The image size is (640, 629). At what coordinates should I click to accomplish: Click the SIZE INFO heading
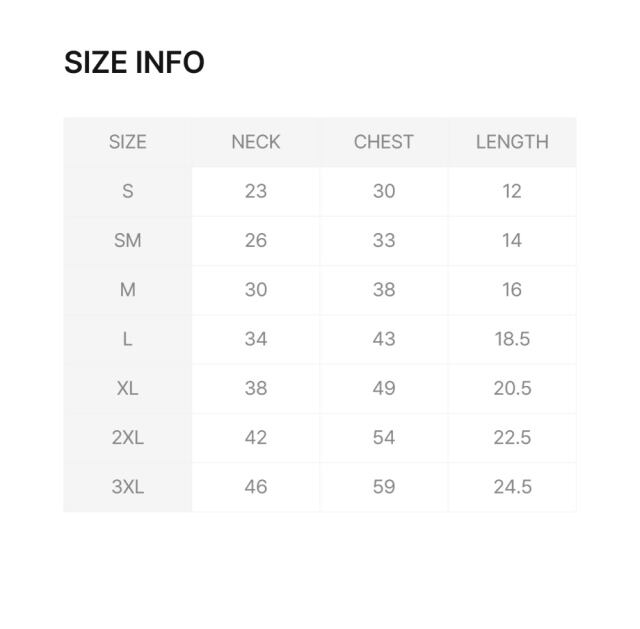[x=134, y=63]
